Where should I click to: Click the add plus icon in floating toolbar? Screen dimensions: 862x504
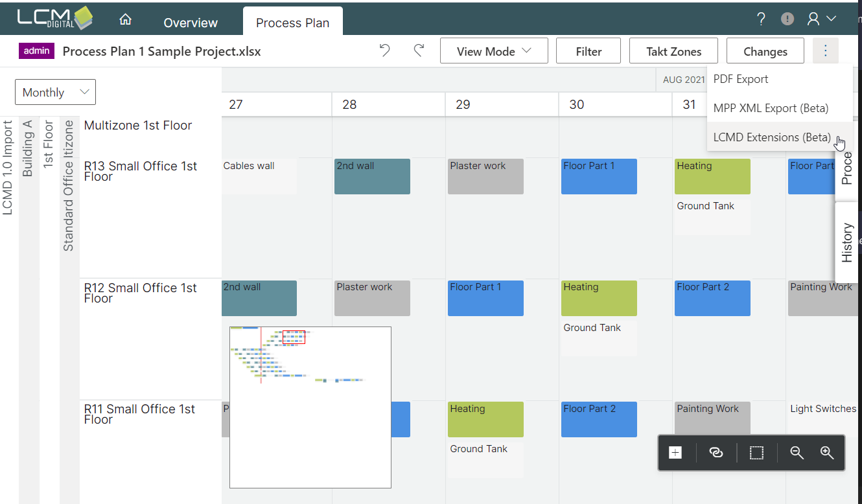(x=675, y=453)
